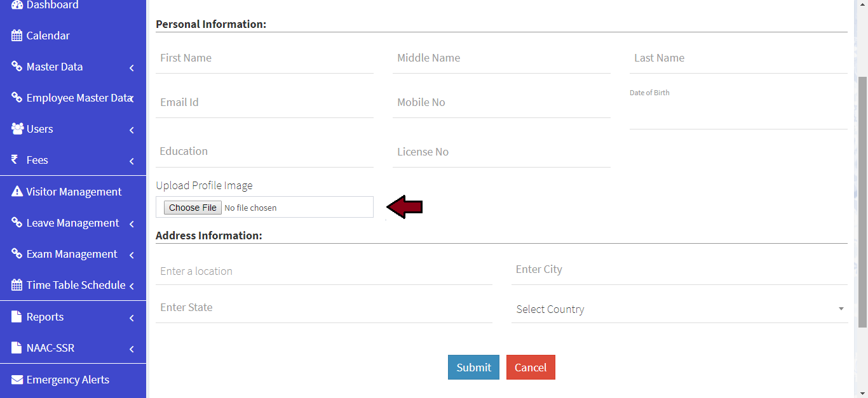This screenshot has height=398, width=868.
Task: Click Choose File to upload image
Action: point(193,208)
